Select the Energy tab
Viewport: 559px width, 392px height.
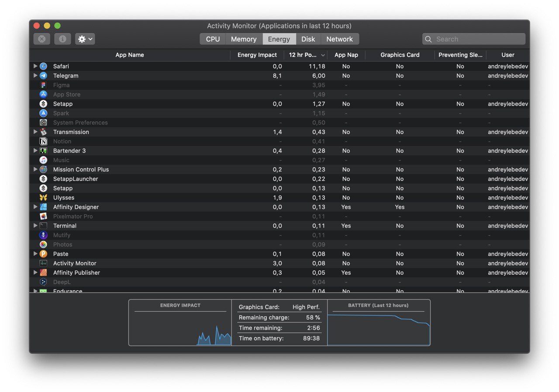[x=279, y=39]
